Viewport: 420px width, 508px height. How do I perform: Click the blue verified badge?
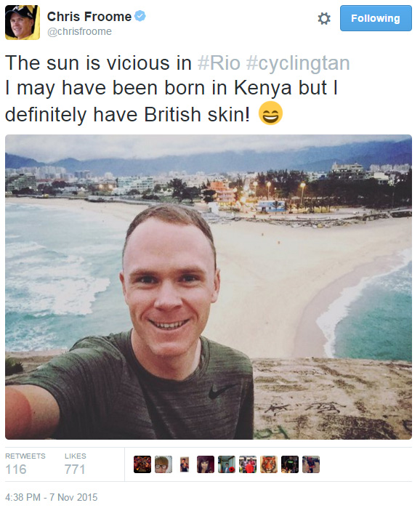(x=140, y=15)
